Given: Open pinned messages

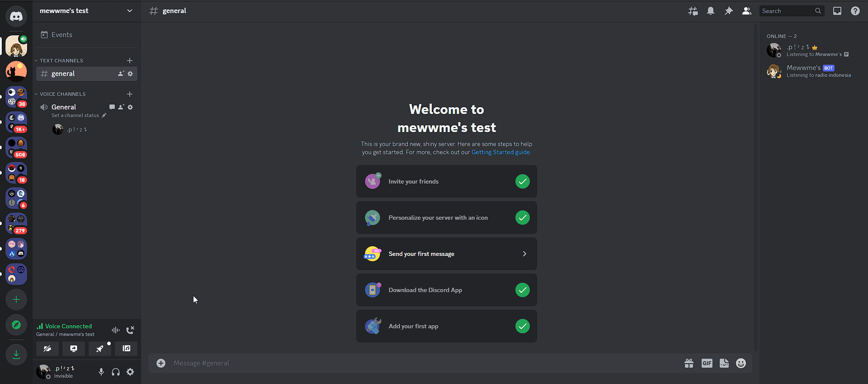Looking at the screenshot, I should [728, 11].
